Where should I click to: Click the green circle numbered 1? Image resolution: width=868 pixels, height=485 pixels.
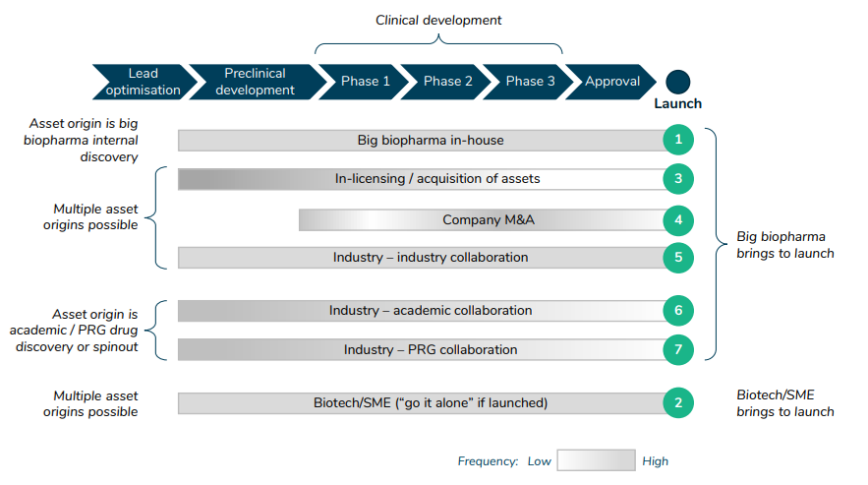coord(677,140)
